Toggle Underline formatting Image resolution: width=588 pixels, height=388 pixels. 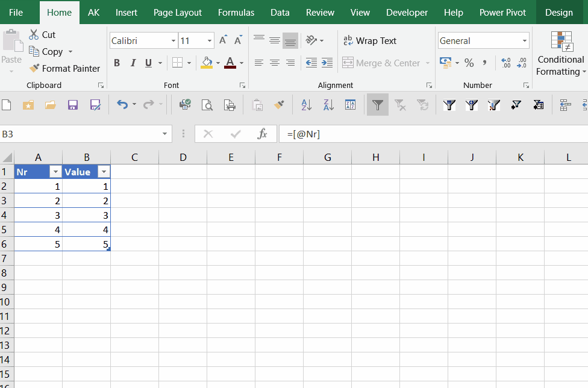click(x=148, y=63)
